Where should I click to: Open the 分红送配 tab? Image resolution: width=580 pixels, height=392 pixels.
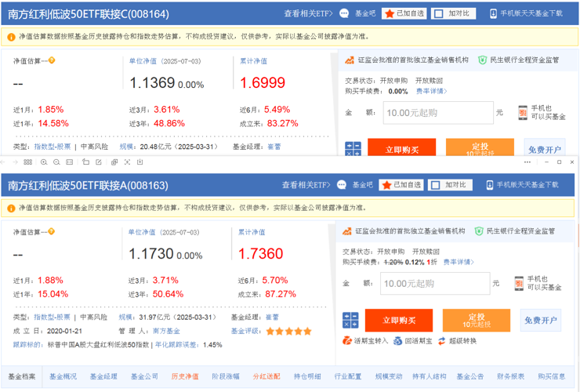(x=266, y=376)
